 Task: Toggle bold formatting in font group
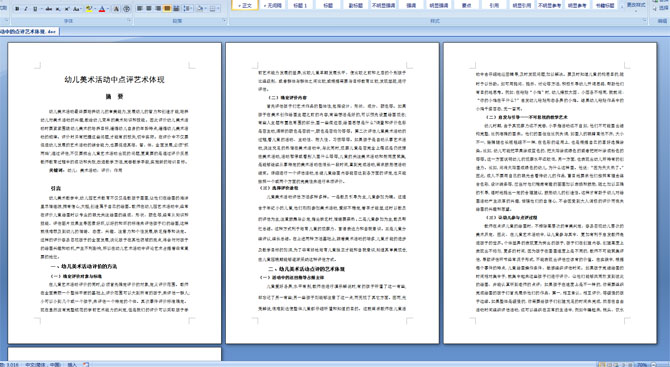[17, 9]
